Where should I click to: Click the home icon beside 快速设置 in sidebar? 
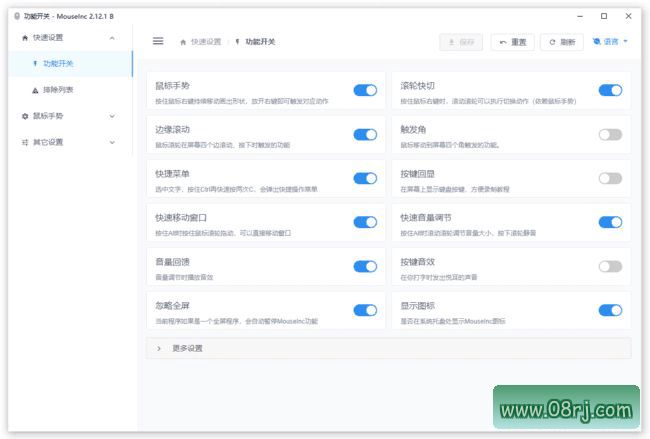(25, 38)
